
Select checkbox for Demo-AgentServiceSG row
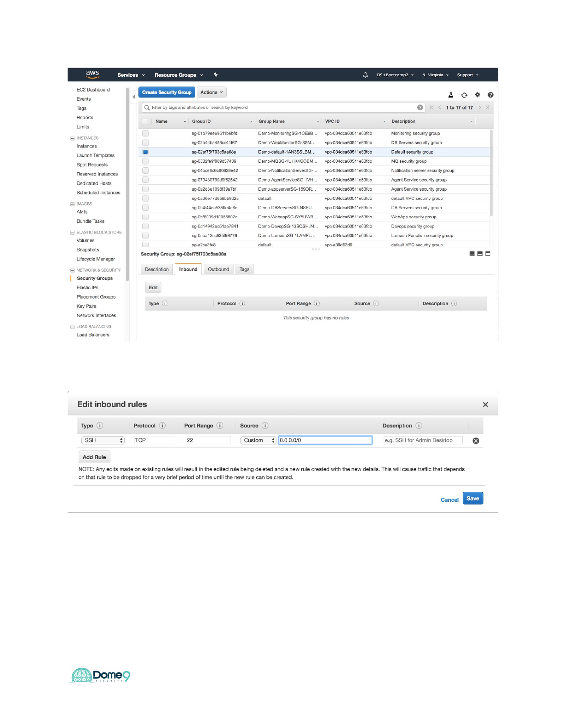[145, 180]
